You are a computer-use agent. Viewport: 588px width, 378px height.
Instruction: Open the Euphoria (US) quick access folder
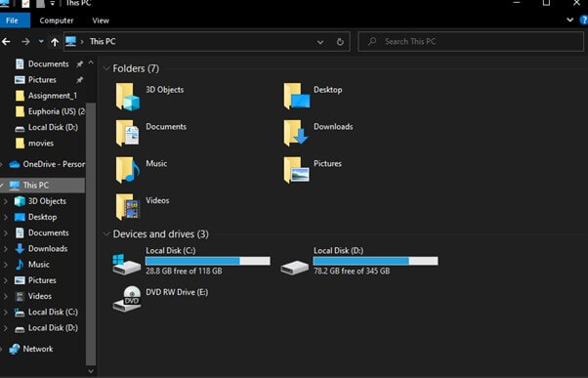pyautogui.click(x=50, y=111)
